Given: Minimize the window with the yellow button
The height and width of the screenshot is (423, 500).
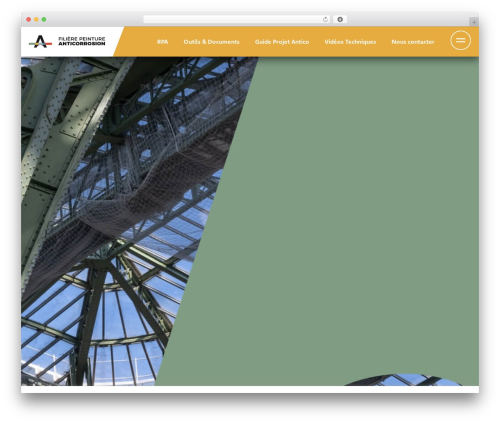Looking at the screenshot, I should [36, 20].
